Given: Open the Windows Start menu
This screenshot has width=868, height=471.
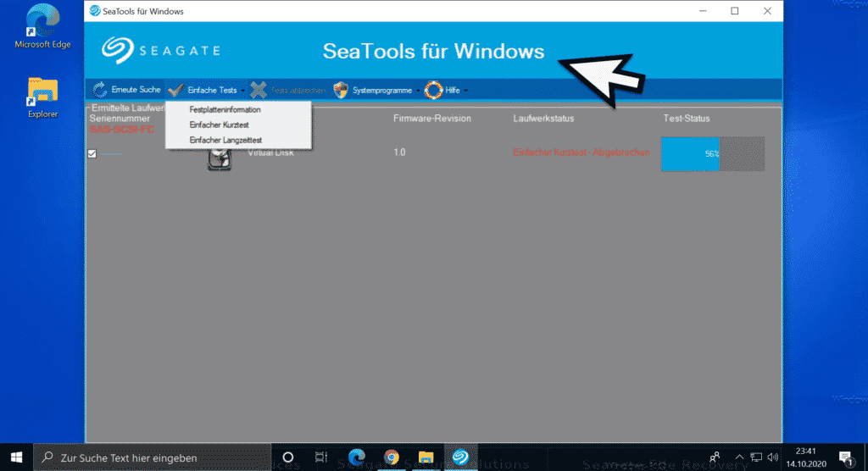Looking at the screenshot, I should [16, 457].
